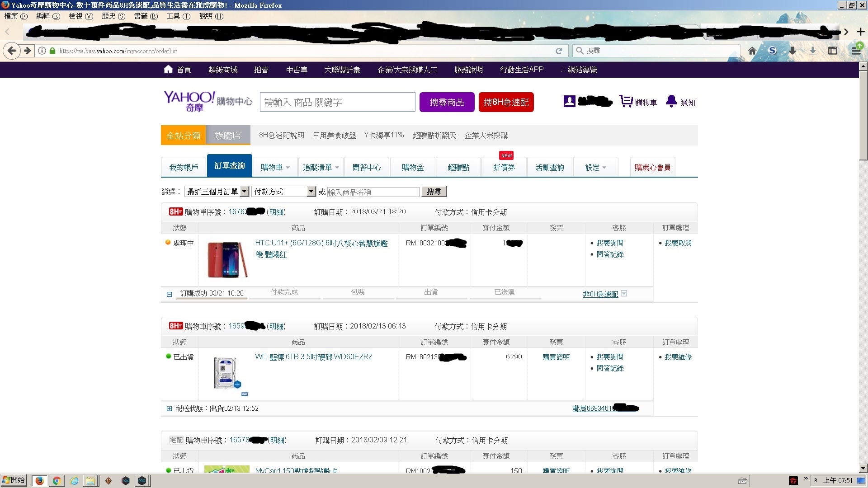Open the notifications bell icon
The height and width of the screenshot is (488, 868).
(671, 101)
